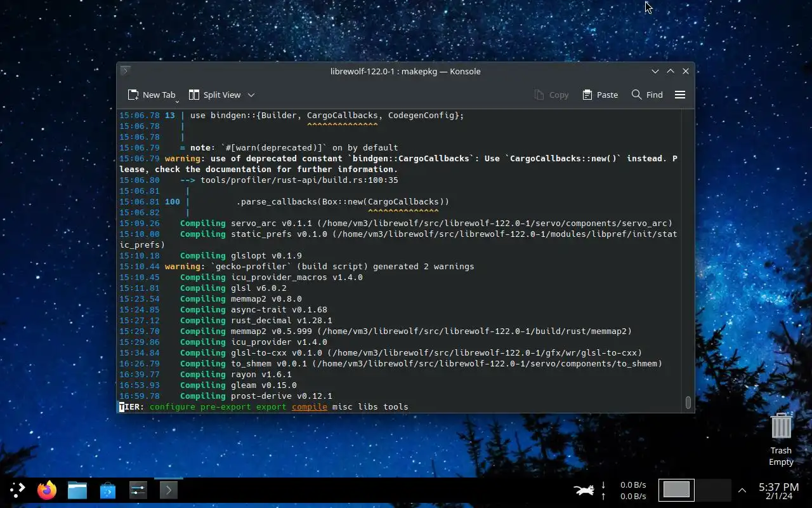Open System Settings from the taskbar

pyautogui.click(x=138, y=490)
